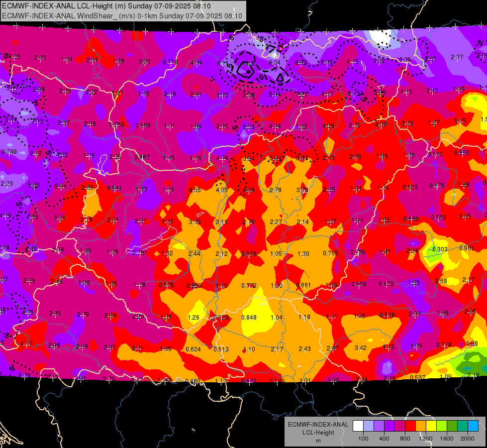Select the red legend color swatch
Viewport: 487px width, 448px height.
[410, 426]
